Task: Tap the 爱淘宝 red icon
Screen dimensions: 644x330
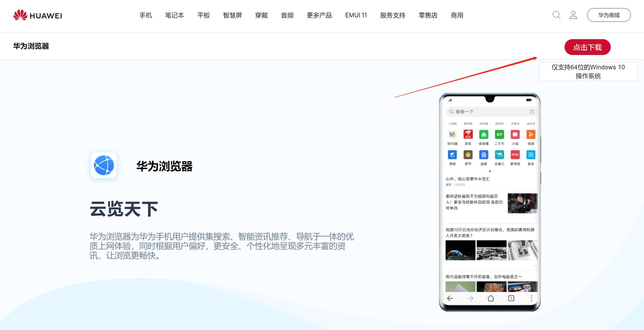Action: pyautogui.click(x=515, y=155)
